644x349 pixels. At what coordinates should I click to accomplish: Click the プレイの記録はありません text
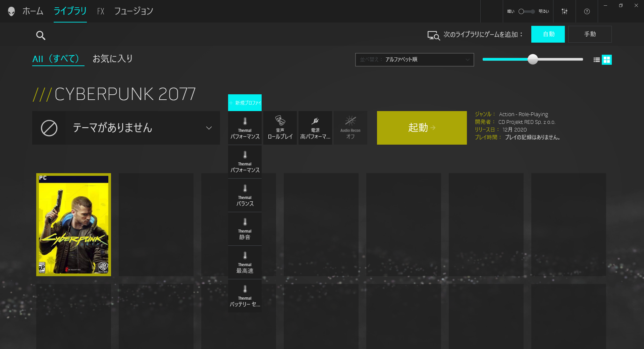coord(532,138)
